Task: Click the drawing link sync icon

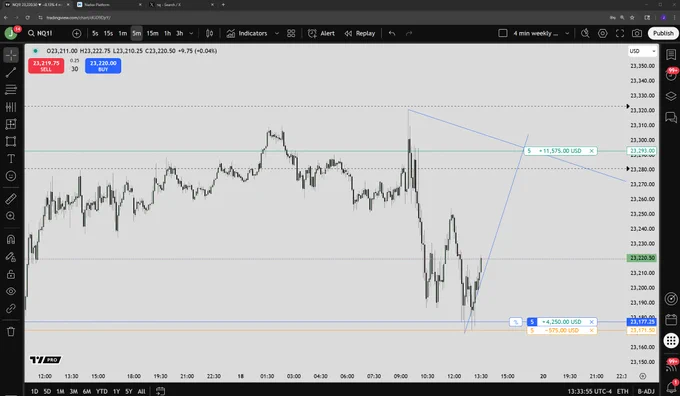Action: (x=11, y=309)
